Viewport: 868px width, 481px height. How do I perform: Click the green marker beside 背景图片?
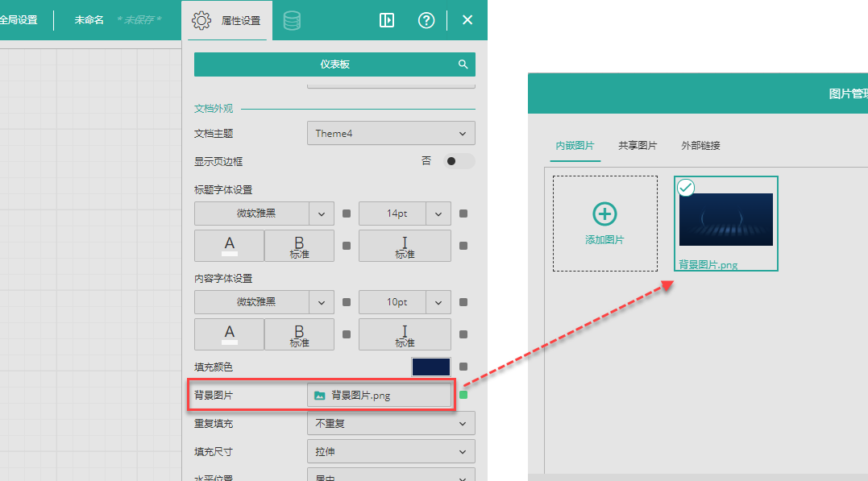pyautogui.click(x=463, y=395)
